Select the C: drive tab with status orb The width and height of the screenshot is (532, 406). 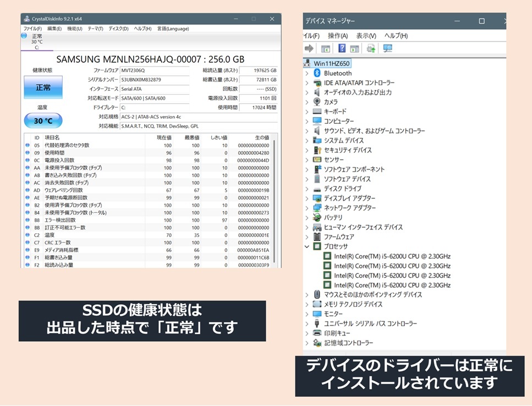37,41
